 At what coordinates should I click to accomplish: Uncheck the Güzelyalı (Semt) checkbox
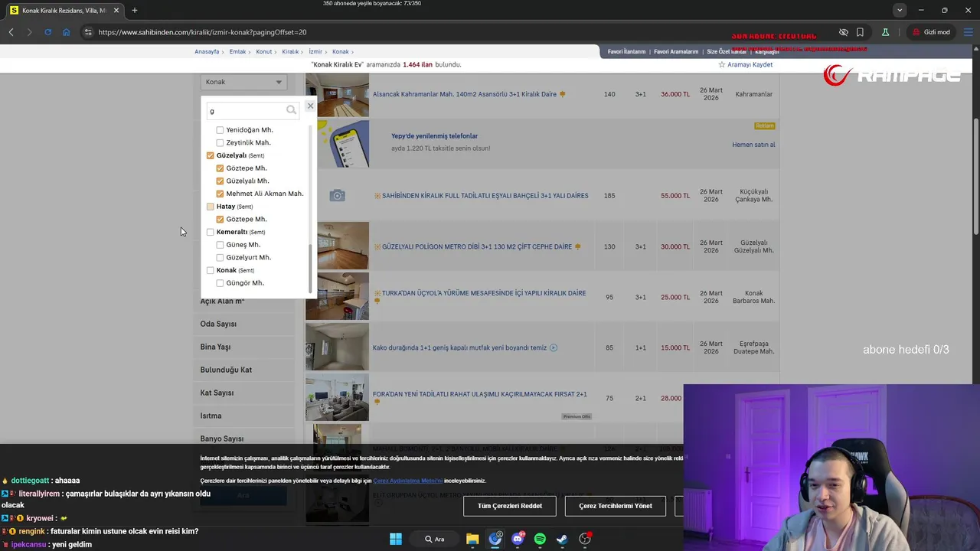point(211,155)
